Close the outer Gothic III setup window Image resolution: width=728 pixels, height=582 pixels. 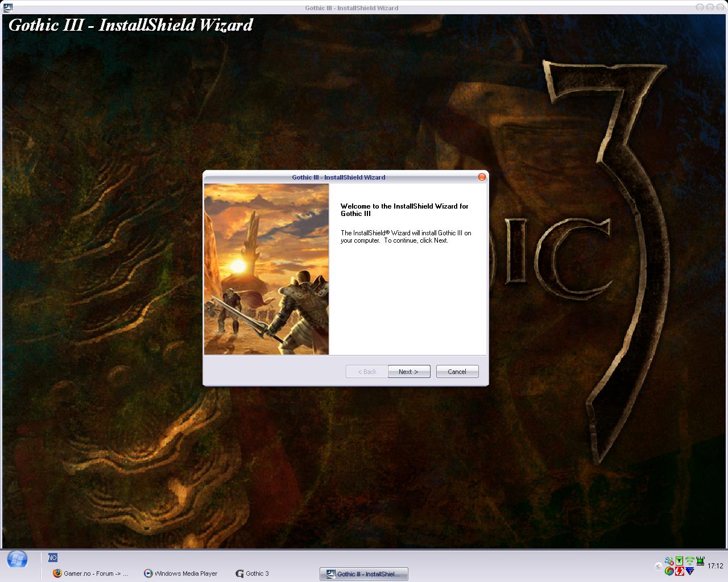point(720,7)
